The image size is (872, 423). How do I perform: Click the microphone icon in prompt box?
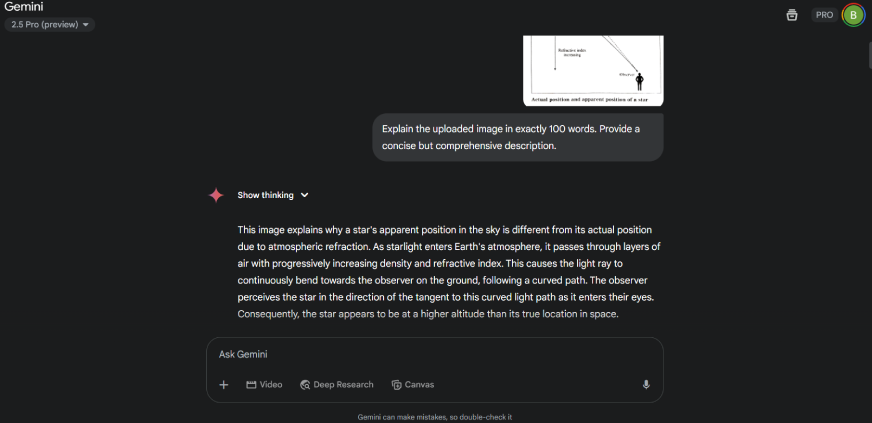pyautogui.click(x=646, y=385)
